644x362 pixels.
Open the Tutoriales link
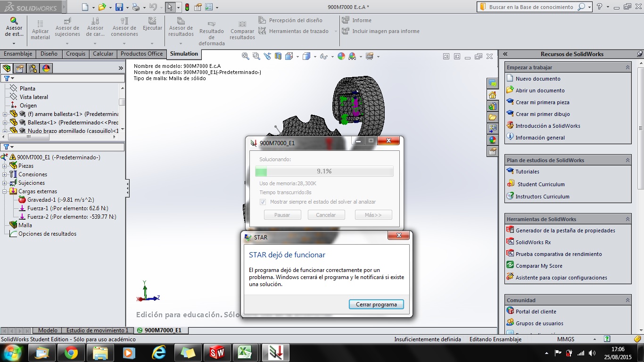(527, 172)
